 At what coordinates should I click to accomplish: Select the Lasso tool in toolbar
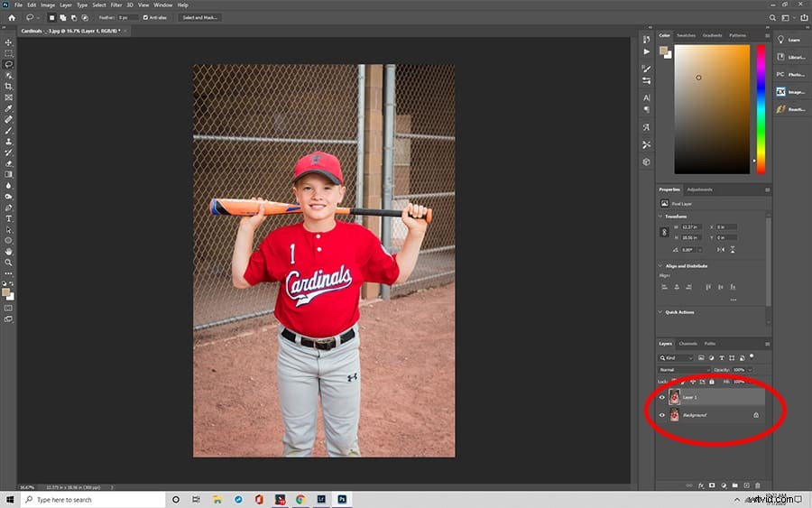8,64
